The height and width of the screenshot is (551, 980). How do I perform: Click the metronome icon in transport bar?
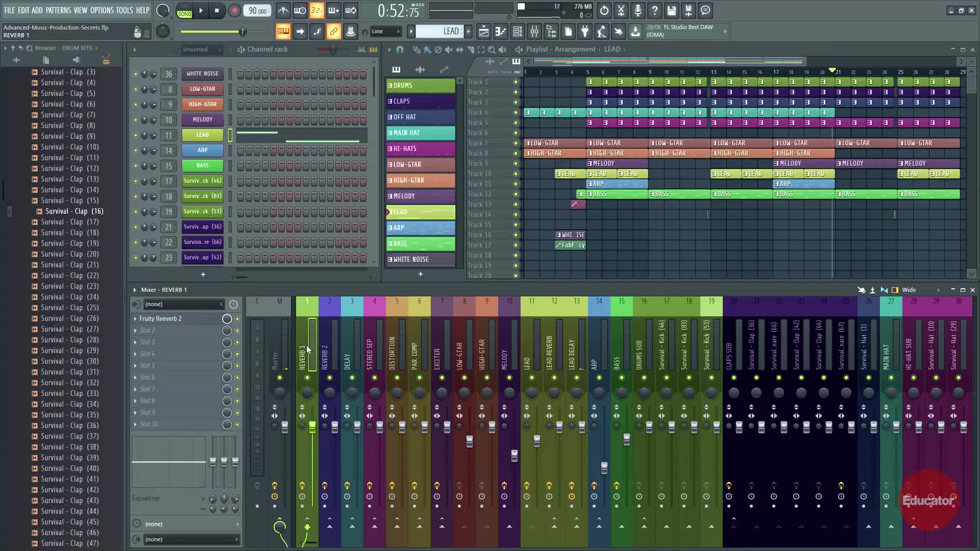[x=283, y=10]
